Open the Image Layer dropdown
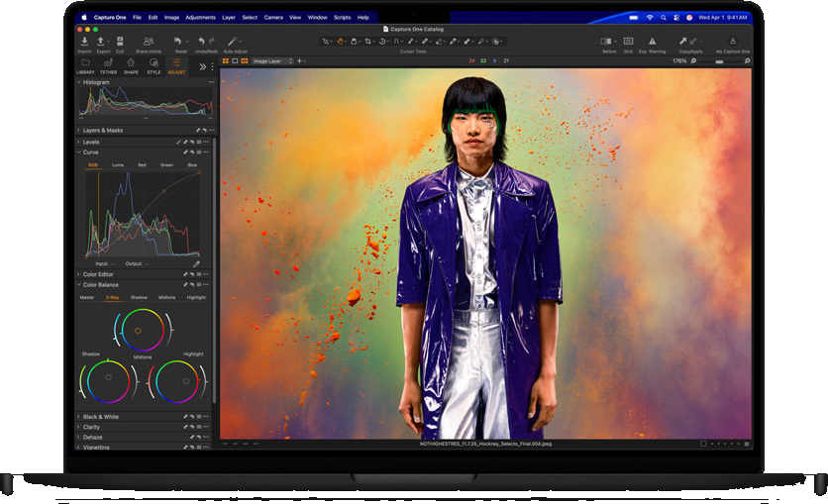This screenshot has width=828, height=504. (x=272, y=61)
